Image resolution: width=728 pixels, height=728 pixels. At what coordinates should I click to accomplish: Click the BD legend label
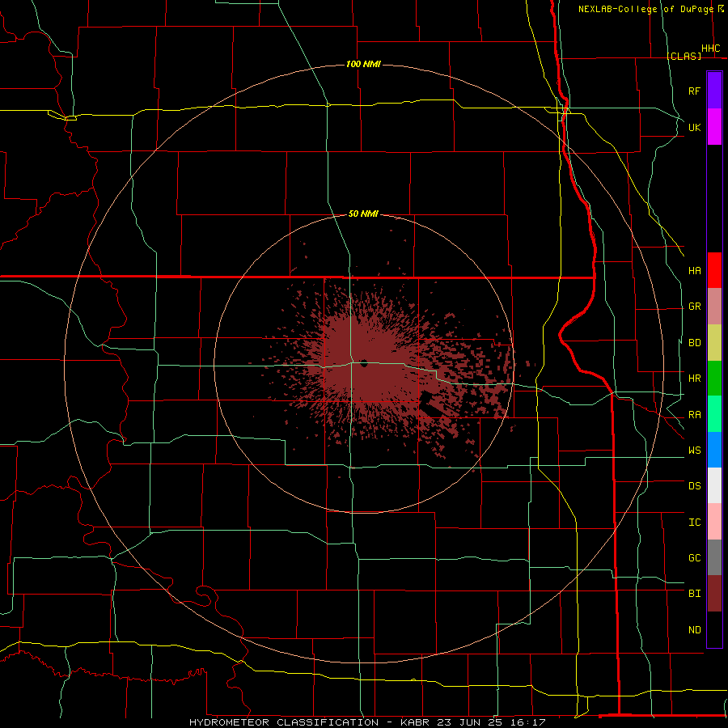coord(694,343)
